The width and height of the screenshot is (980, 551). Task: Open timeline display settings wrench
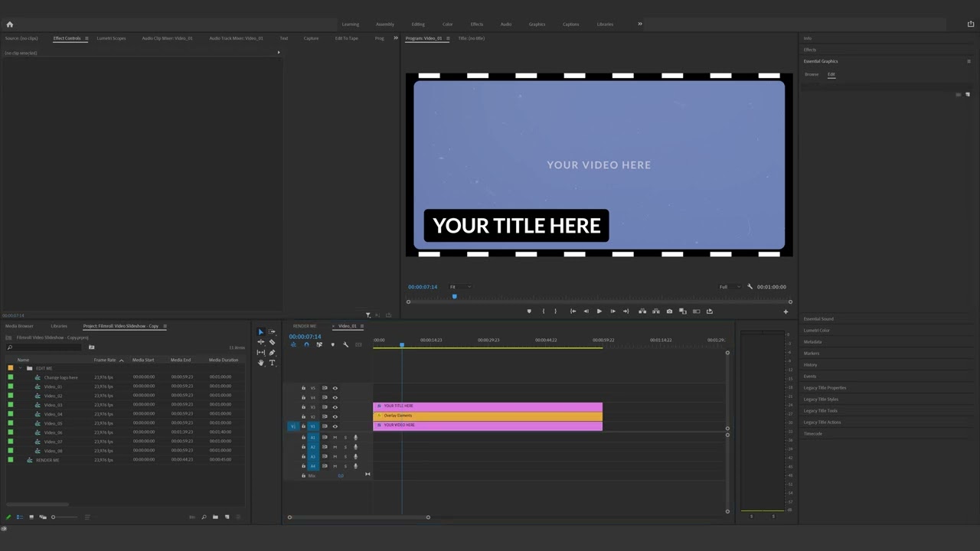(x=345, y=345)
